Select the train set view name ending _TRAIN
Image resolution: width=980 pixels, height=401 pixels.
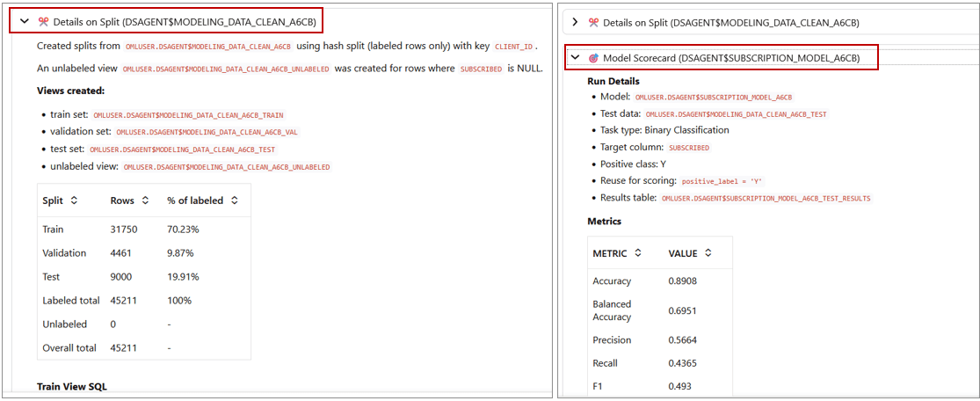pos(187,115)
